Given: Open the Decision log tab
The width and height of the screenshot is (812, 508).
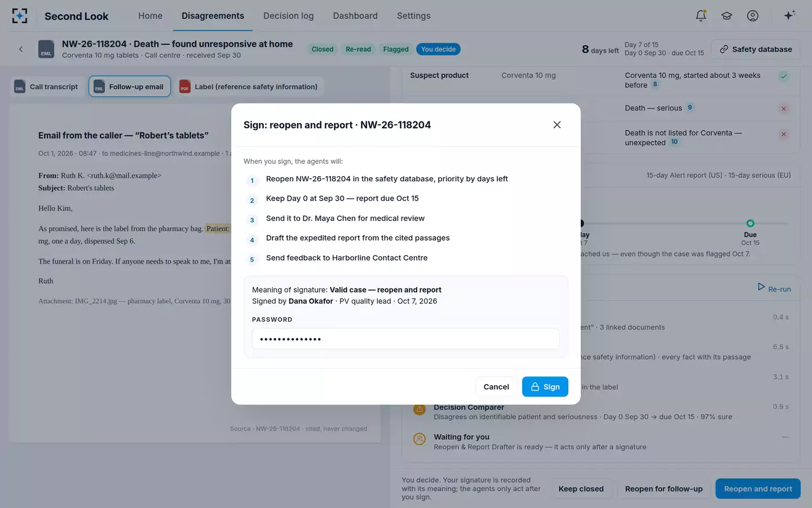Looking at the screenshot, I should pyautogui.click(x=288, y=16).
